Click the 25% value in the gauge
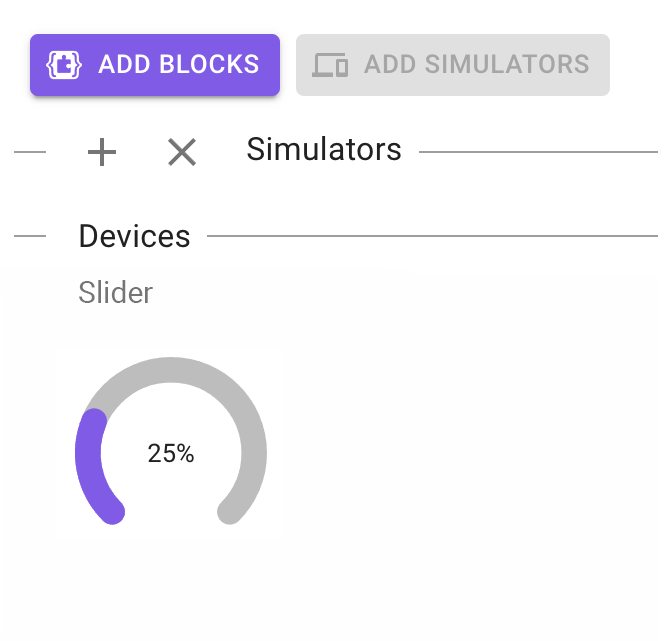The height and width of the screenshot is (641, 670). [x=171, y=454]
